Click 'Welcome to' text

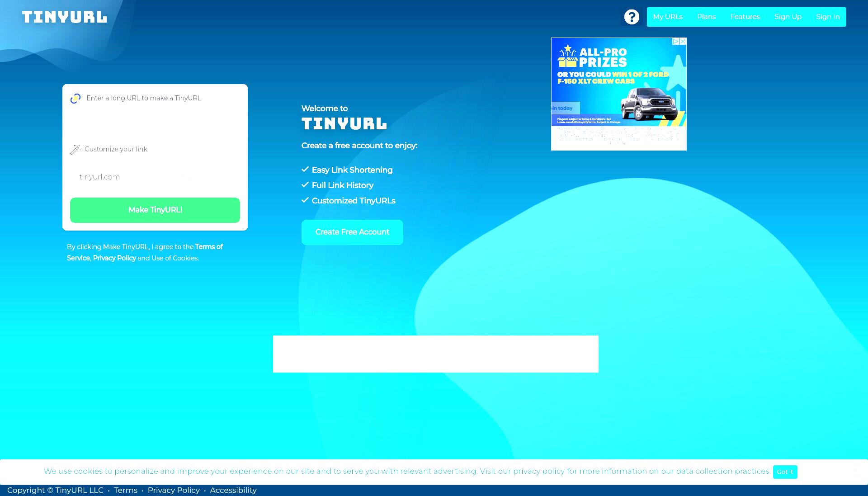(x=325, y=109)
